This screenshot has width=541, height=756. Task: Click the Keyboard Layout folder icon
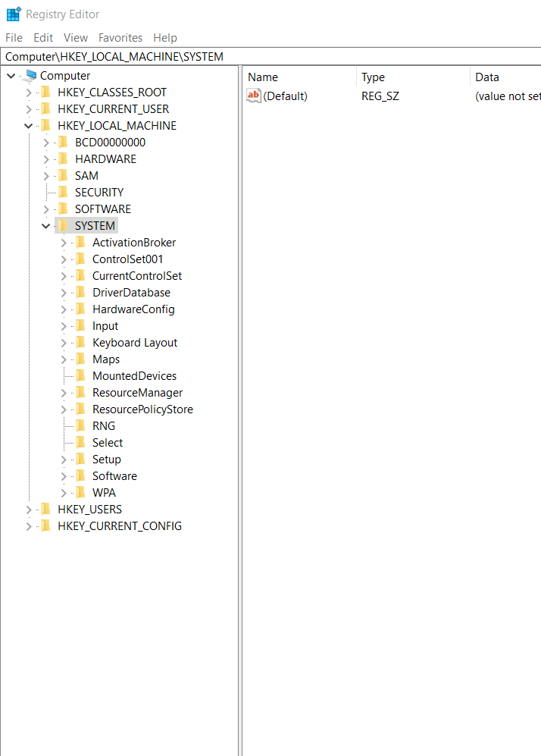click(x=80, y=342)
